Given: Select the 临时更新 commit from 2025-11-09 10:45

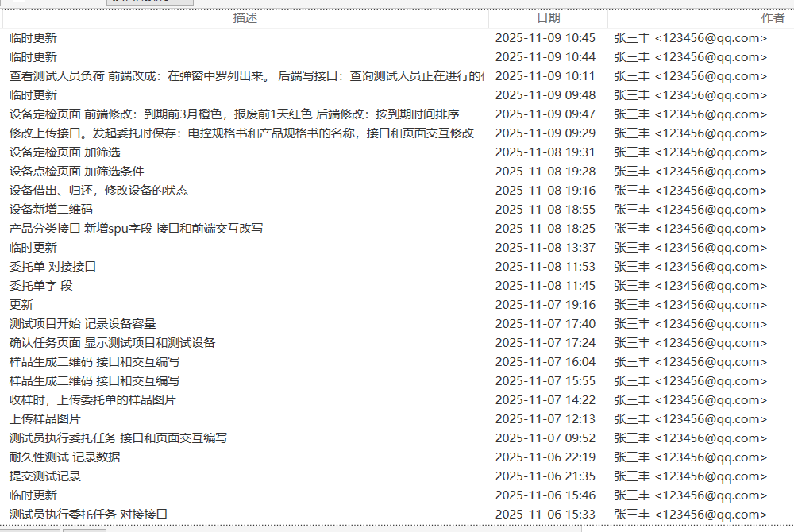Looking at the screenshot, I should pos(33,38).
